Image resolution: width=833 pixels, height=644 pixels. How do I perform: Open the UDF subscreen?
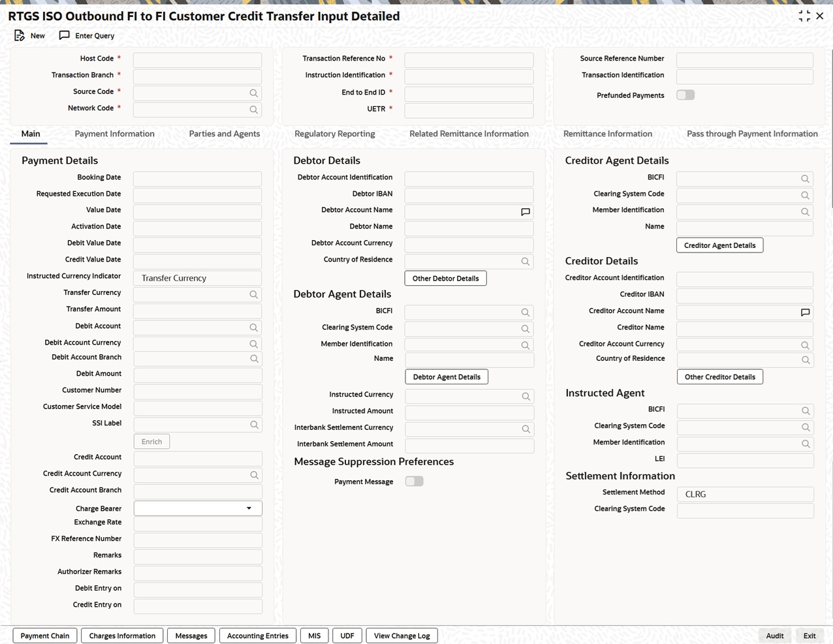pyautogui.click(x=347, y=636)
